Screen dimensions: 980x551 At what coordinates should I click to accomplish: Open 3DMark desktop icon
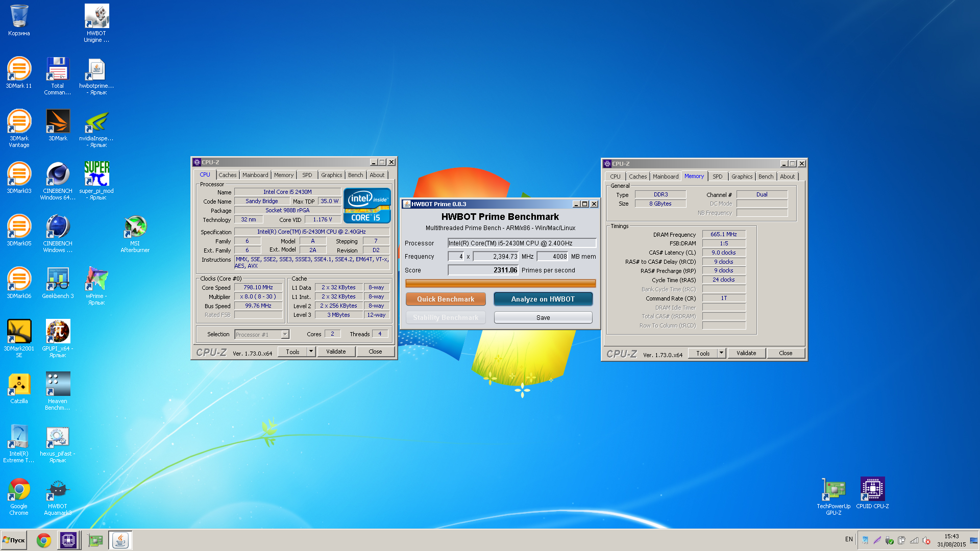pos(58,126)
